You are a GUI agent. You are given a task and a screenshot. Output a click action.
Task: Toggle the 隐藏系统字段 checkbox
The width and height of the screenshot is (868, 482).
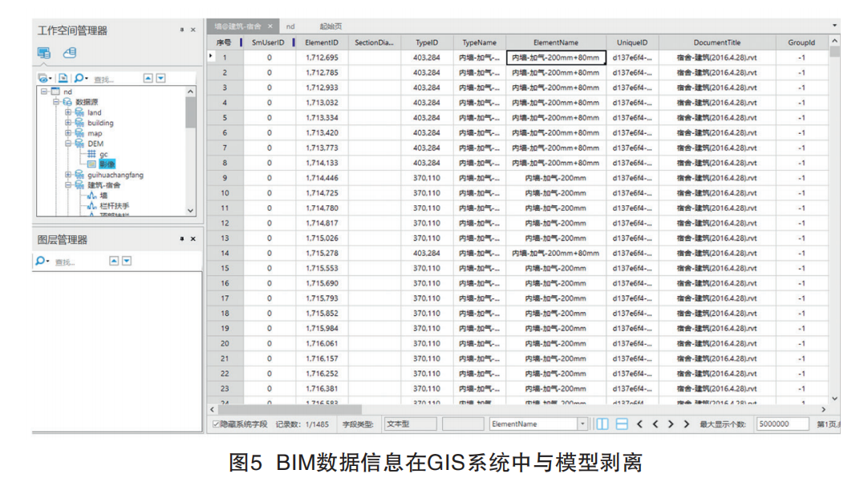pos(217,424)
